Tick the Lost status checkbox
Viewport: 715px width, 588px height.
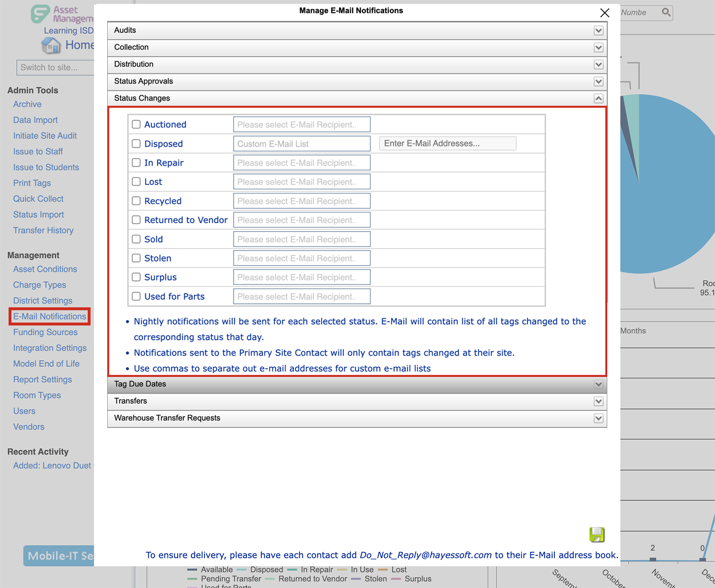(x=136, y=182)
